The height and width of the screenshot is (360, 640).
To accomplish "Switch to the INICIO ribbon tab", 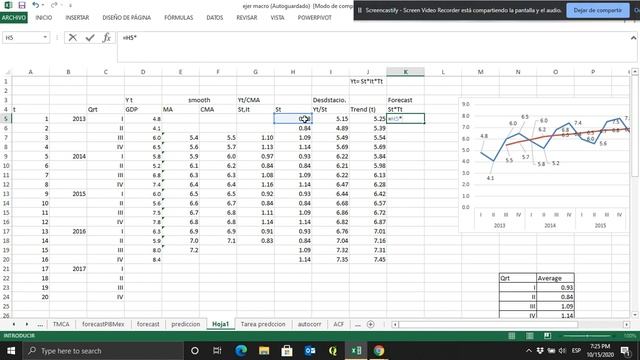I will point(44,18).
